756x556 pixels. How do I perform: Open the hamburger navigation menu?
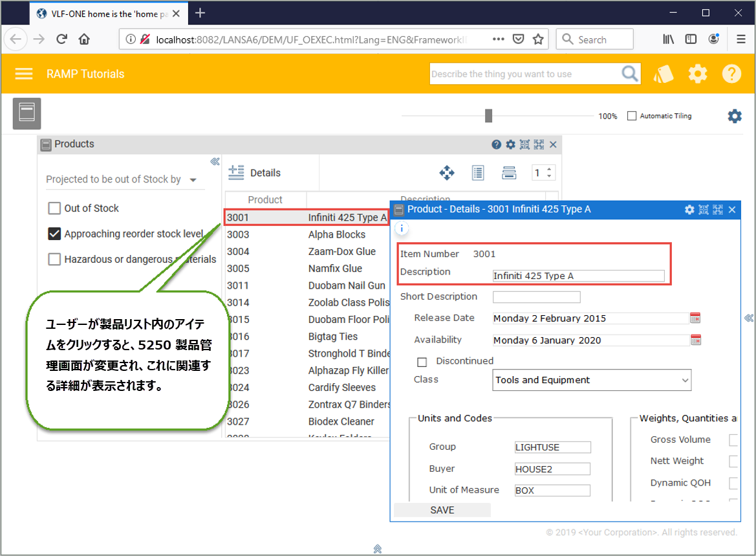coord(24,74)
